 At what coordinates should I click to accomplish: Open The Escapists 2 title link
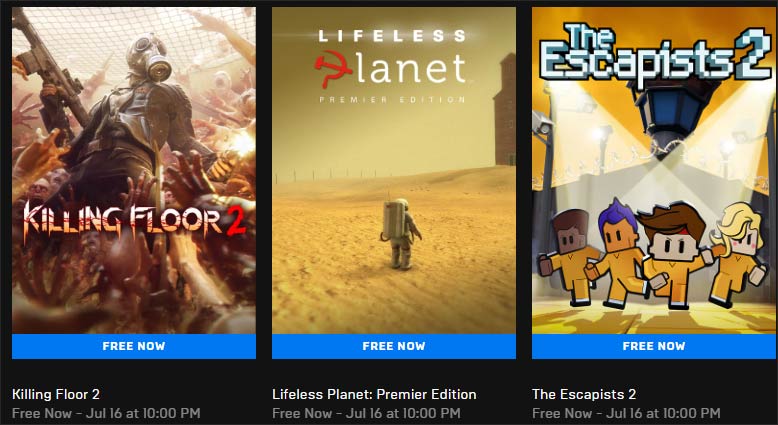coord(584,394)
